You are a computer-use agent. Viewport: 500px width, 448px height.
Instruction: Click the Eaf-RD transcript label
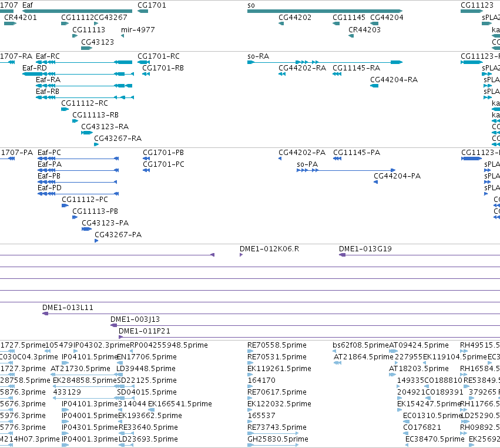[35, 68]
